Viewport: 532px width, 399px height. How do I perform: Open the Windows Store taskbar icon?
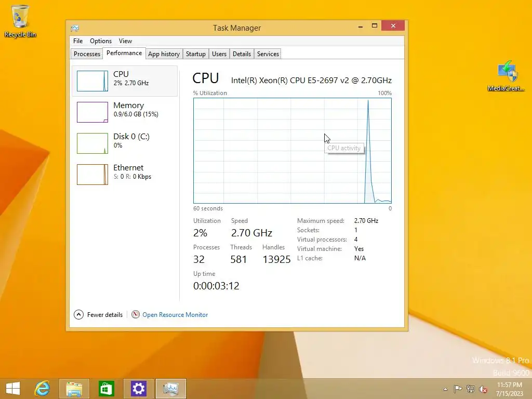coord(106,389)
